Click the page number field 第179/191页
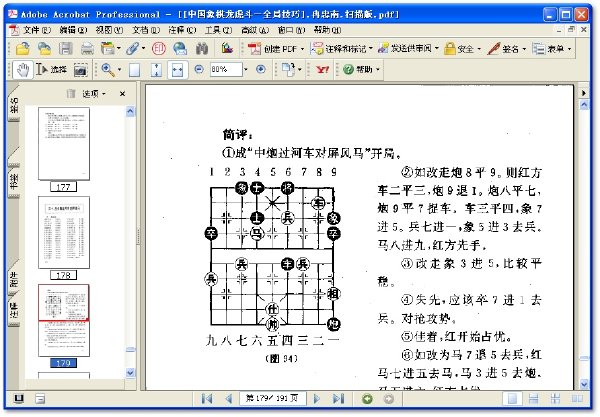The image size is (600, 417). pos(272,399)
